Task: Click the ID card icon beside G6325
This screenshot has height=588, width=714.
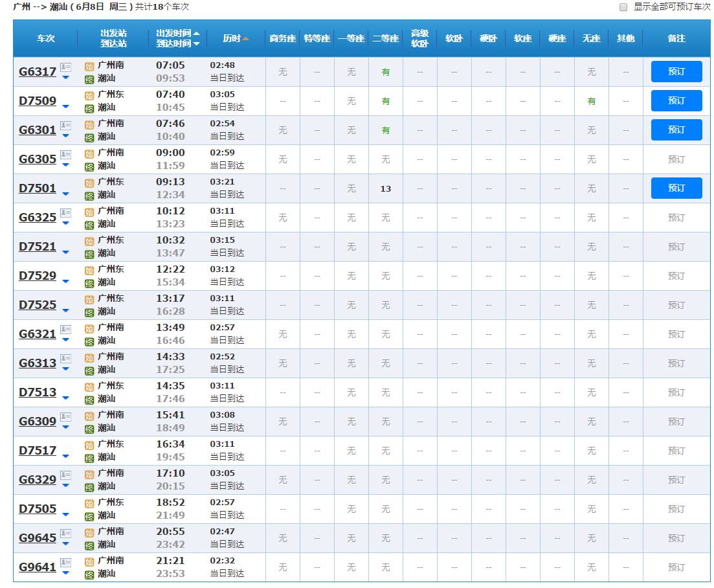Action: pyautogui.click(x=65, y=213)
